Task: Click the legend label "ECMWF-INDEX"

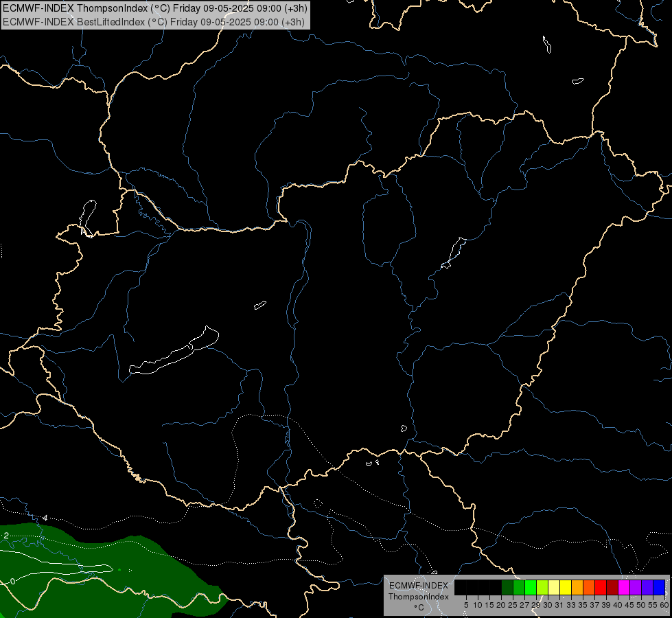Action: [x=419, y=586]
